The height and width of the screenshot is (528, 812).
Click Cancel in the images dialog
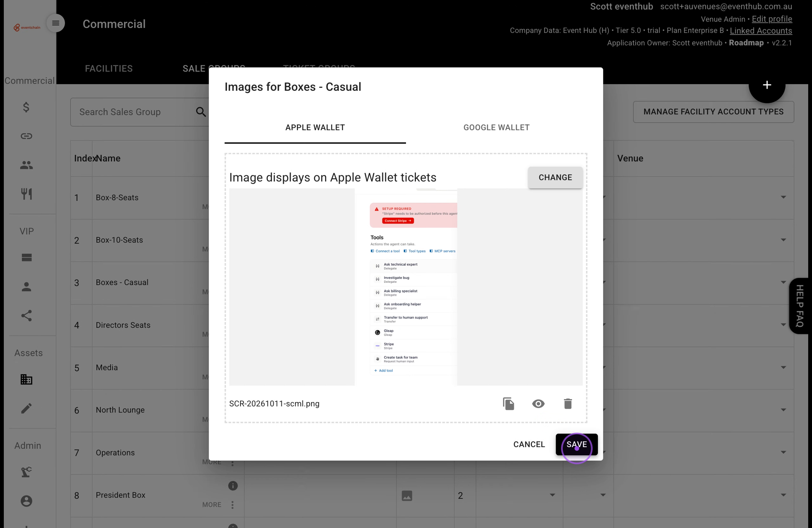pos(529,444)
